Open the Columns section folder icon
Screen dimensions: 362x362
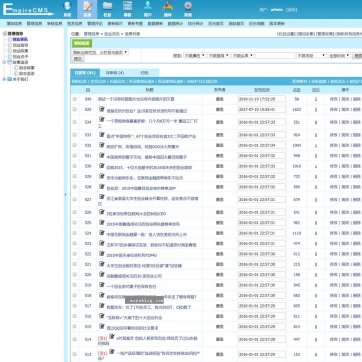[x=107, y=6]
